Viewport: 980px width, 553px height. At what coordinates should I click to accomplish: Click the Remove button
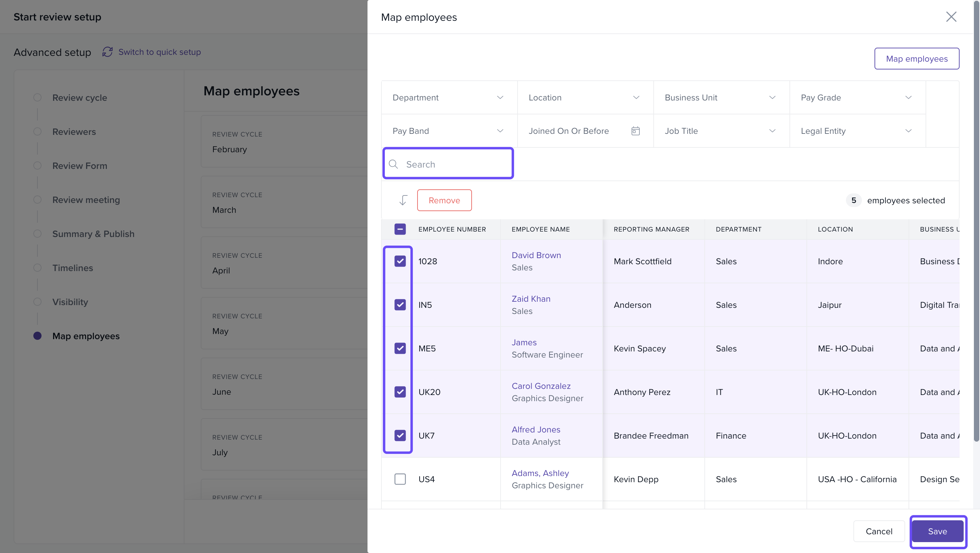click(444, 200)
